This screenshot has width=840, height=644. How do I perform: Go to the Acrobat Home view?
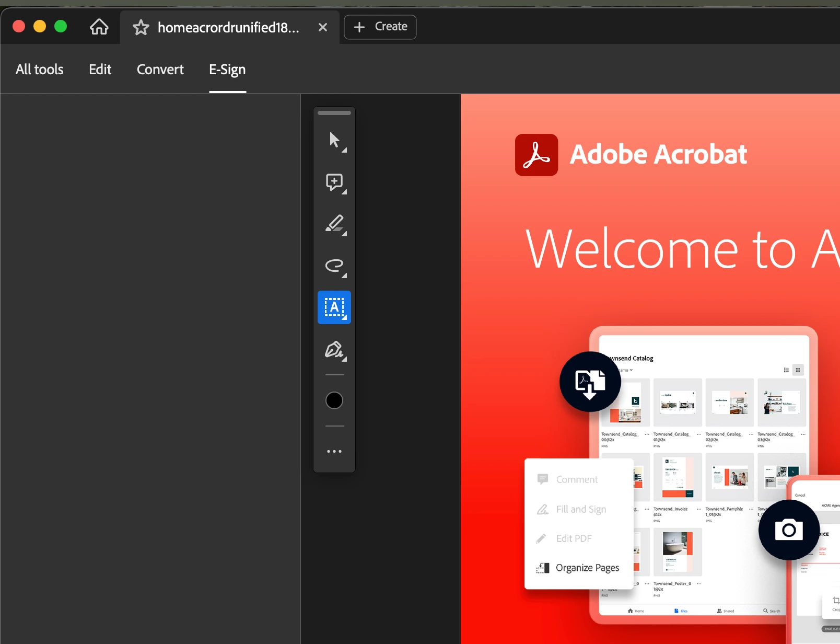(99, 27)
